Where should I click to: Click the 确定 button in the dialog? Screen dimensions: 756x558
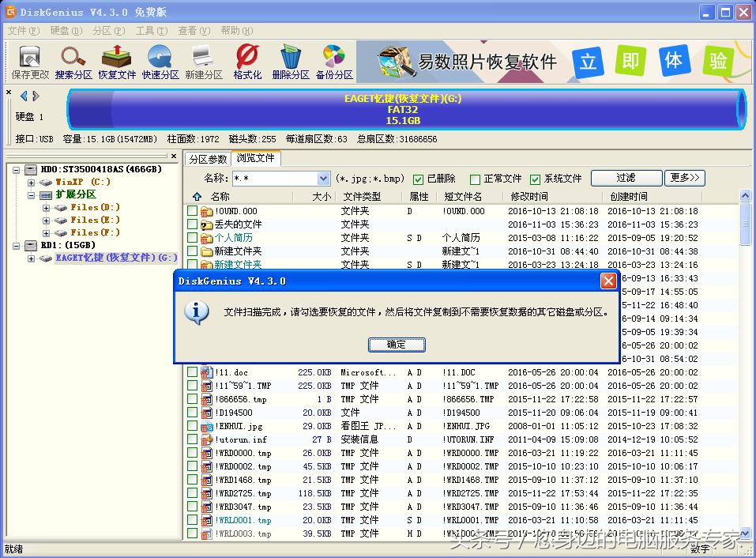point(396,345)
